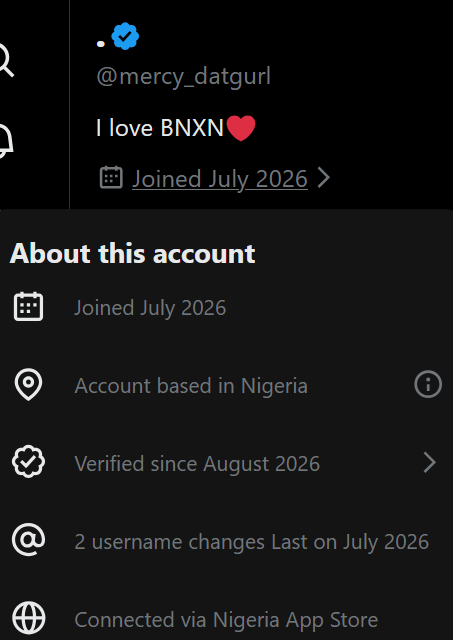Click the calendar icon beside profile join date

pos(111,178)
